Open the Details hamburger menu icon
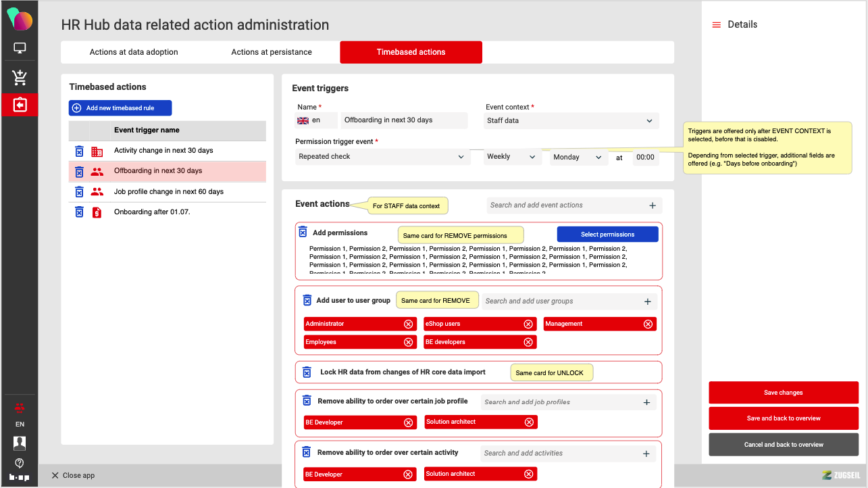The width and height of the screenshot is (868, 488). pyautogui.click(x=717, y=25)
